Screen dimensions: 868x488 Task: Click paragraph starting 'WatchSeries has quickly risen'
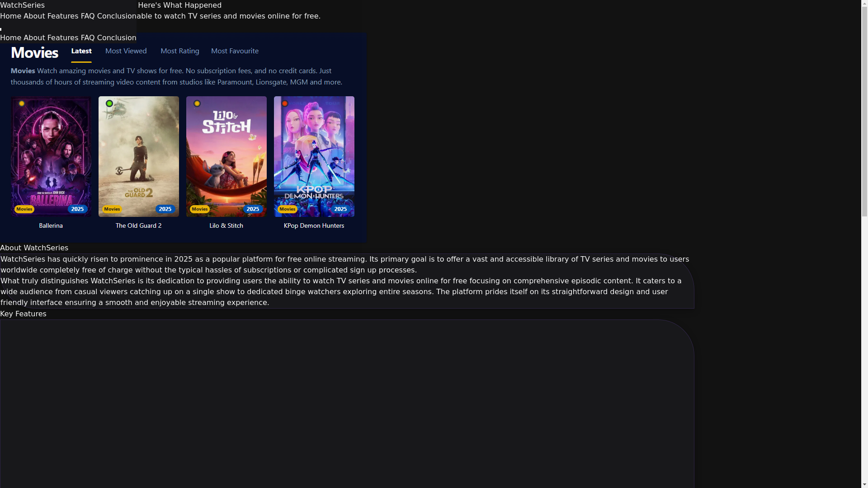coord(344,265)
